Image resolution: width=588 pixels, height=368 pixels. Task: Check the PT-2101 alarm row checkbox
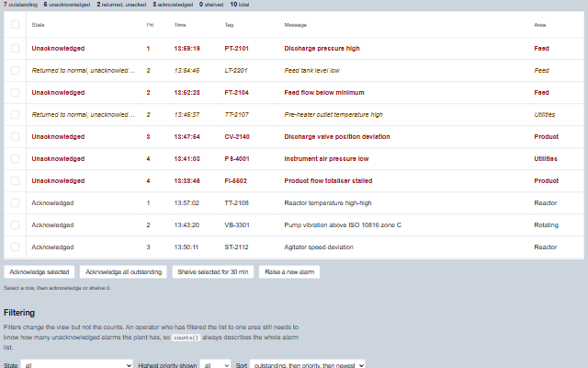(15, 48)
